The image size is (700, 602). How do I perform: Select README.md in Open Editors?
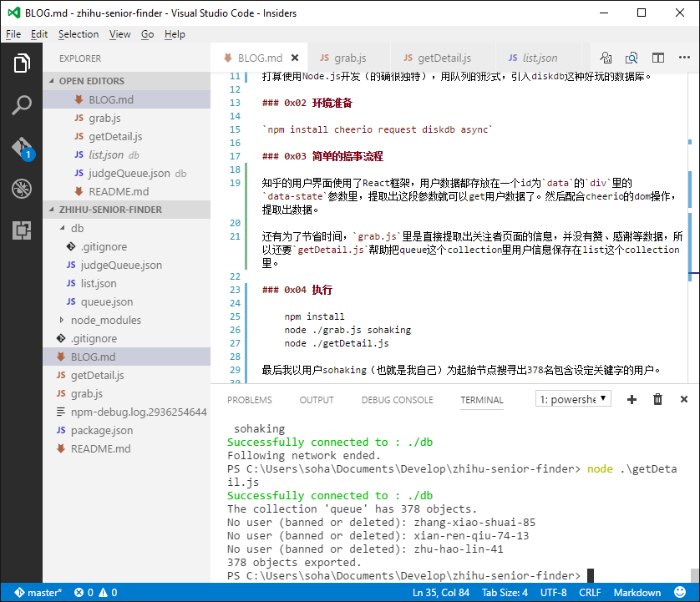pyautogui.click(x=127, y=191)
